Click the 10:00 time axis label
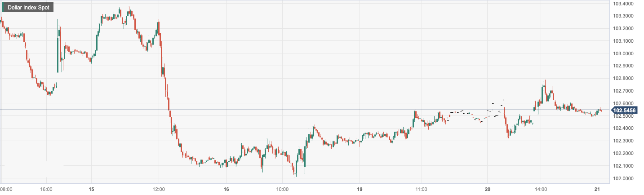The width and height of the screenshot is (644, 195). (283, 189)
